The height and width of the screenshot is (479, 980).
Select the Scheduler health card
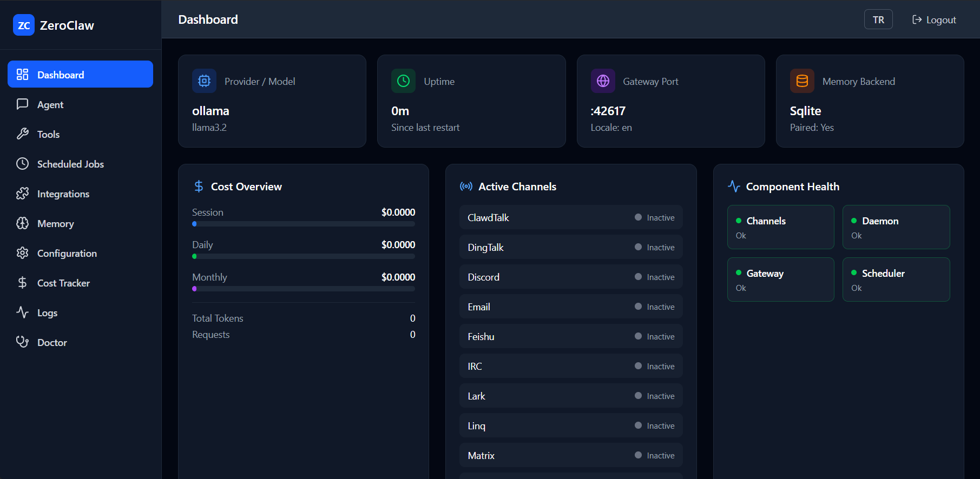[x=896, y=280]
